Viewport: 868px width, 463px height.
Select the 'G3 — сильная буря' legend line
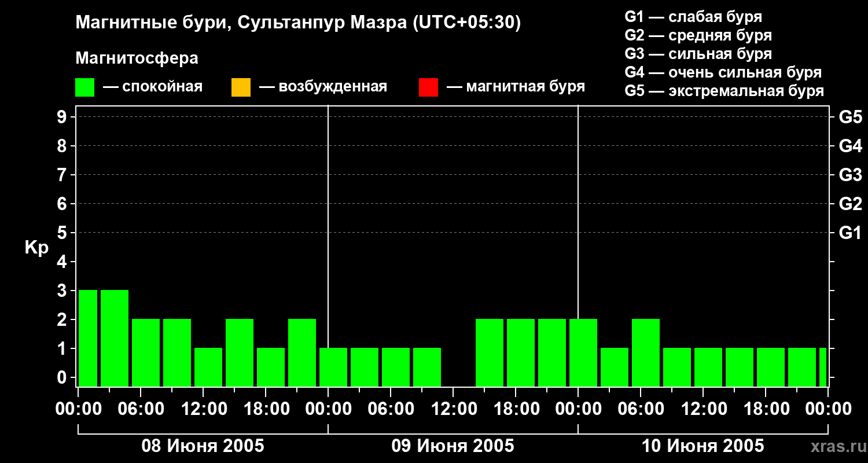click(x=698, y=54)
